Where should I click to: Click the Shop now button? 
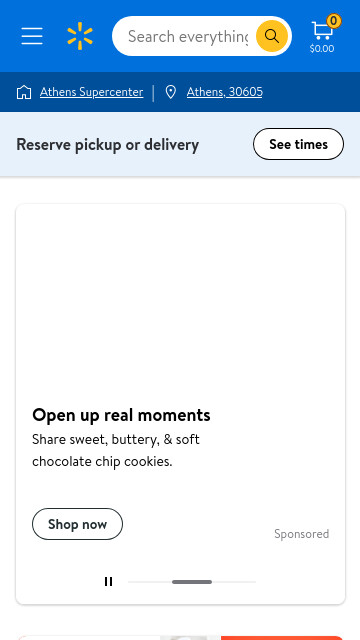coord(77,524)
